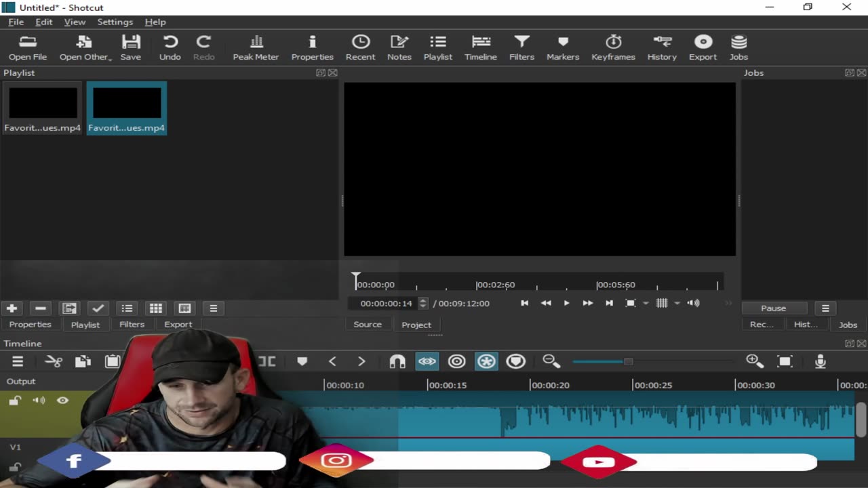Open the player volume control
Image resolution: width=868 pixels, height=488 pixels.
click(693, 303)
